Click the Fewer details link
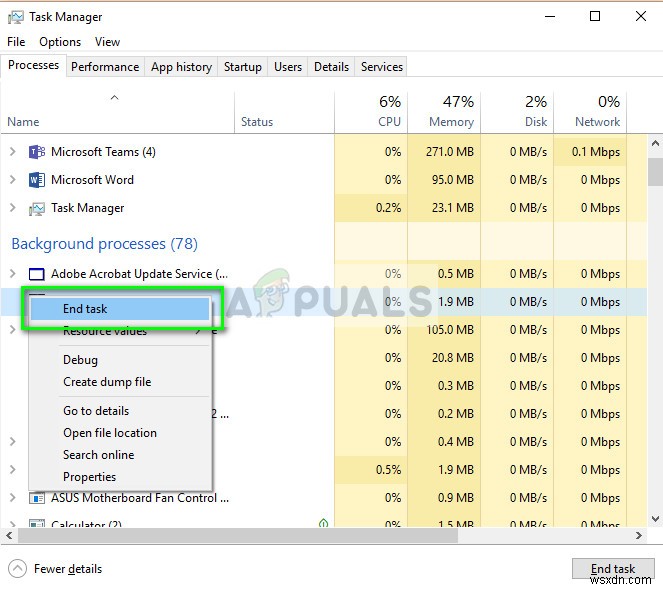The height and width of the screenshot is (590, 663). pos(68,569)
